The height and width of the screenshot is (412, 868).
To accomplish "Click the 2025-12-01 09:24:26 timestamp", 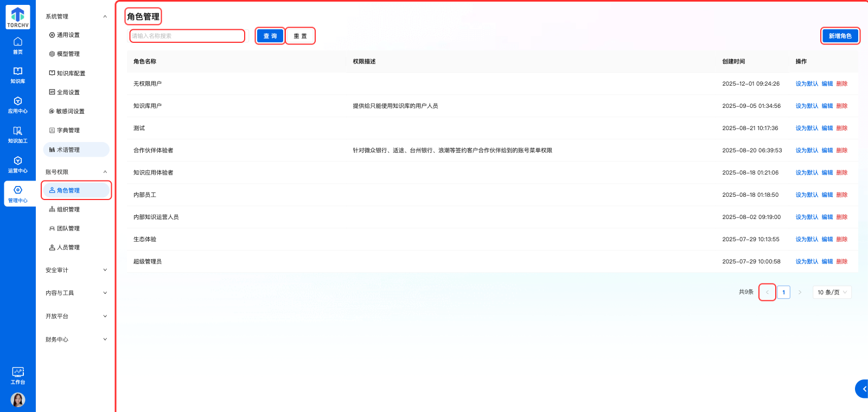I will click(x=751, y=83).
